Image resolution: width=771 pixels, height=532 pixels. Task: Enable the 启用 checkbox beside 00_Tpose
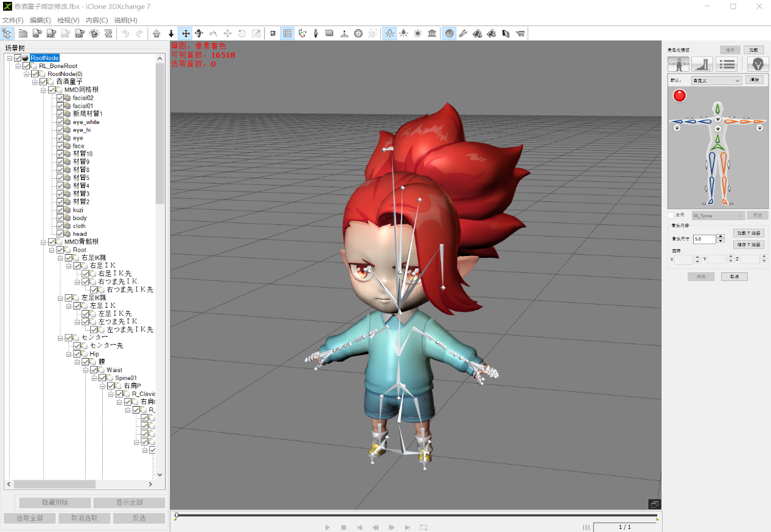click(x=671, y=215)
